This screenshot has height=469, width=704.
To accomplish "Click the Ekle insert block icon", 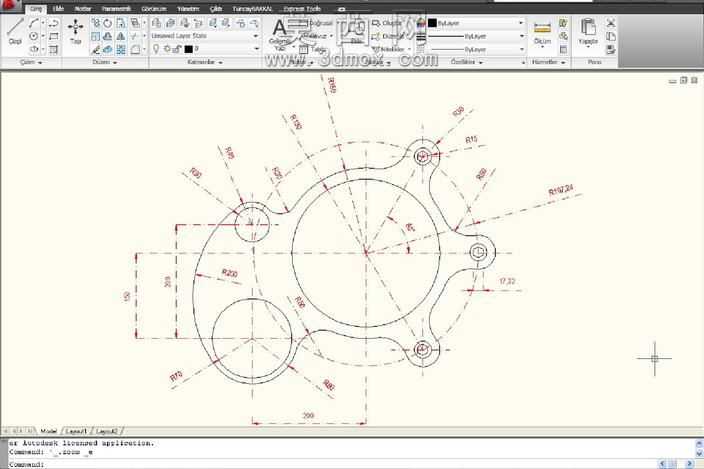I will point(356,31).
